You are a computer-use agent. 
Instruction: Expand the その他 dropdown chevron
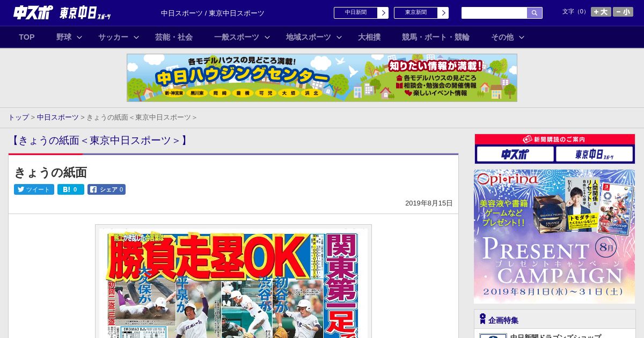522,37
